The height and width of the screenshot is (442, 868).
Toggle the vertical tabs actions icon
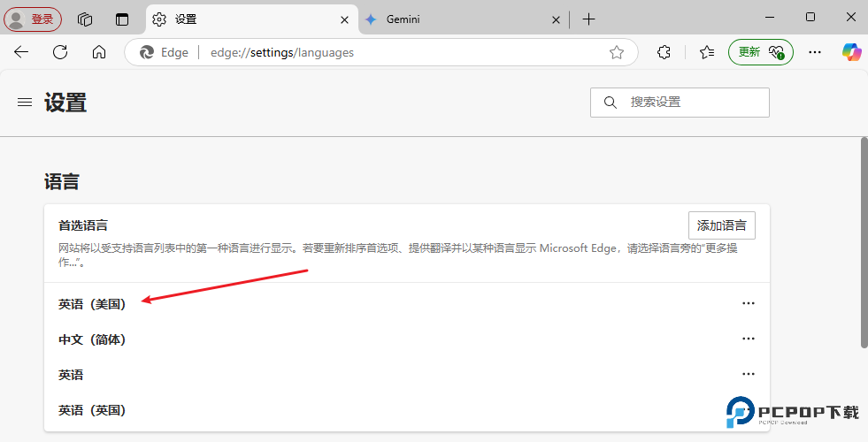tap(122, 19)
